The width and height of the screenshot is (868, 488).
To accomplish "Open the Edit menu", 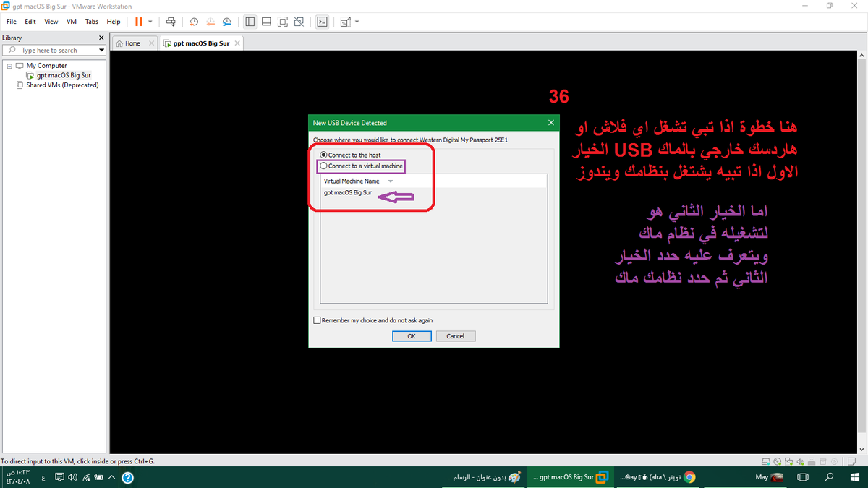I will [30, 22].
